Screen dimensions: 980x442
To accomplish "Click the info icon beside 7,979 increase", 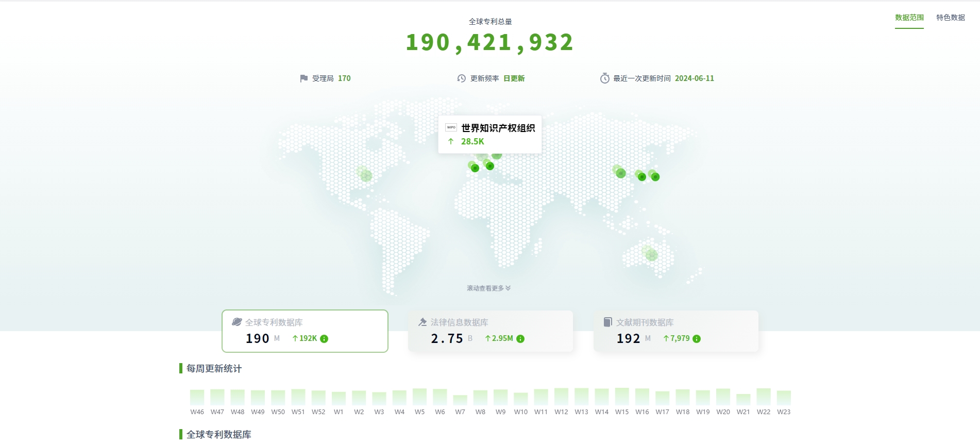I will (697, 339).
